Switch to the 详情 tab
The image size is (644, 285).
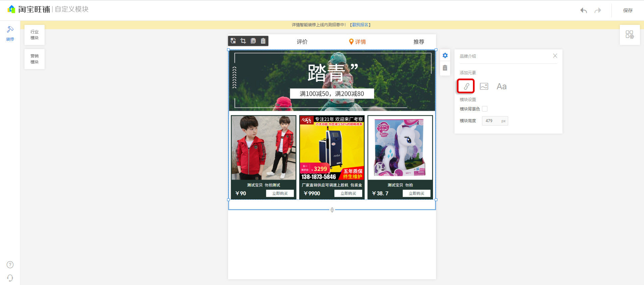pos(361,42)
